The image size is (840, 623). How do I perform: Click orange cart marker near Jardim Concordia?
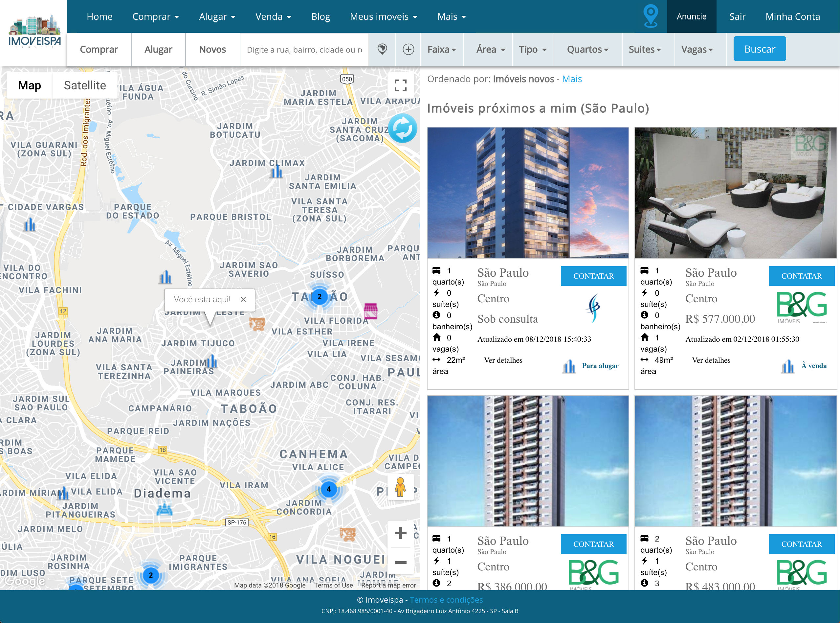point(347,534)
